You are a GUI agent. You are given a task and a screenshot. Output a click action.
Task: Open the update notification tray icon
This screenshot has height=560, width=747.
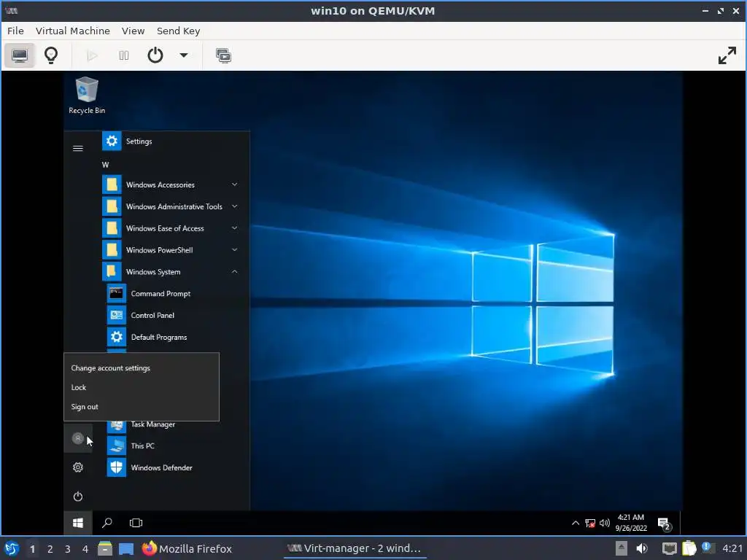click(x=707, y=547)
